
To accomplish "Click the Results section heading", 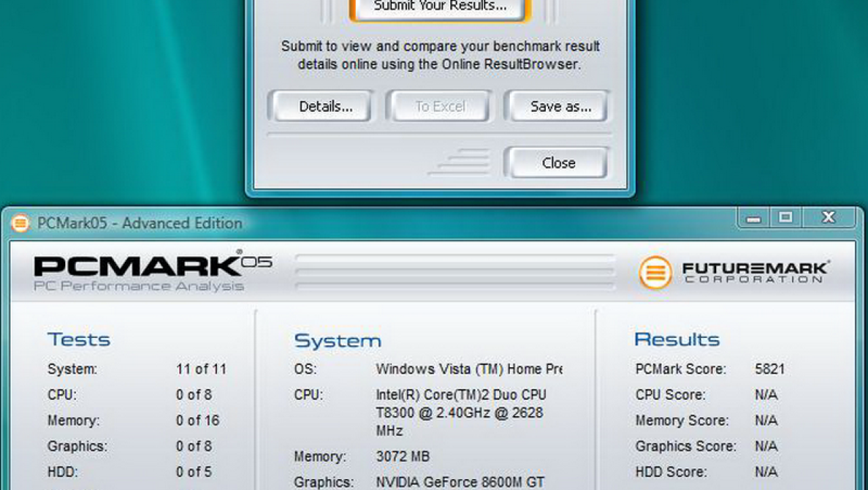I will (x=677, y=339).
